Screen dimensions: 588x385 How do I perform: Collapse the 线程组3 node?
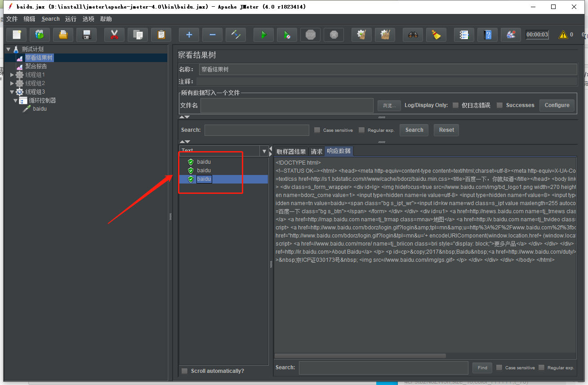(x=12, y=92)
